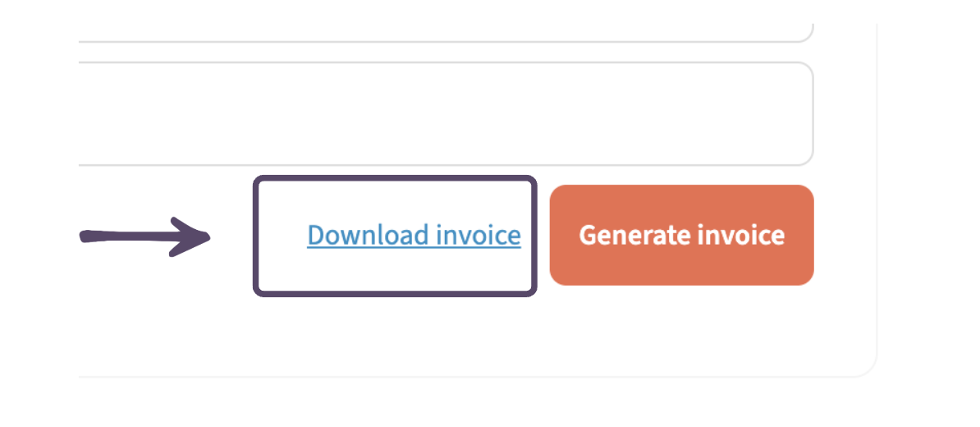Select the partially visible field at top

tap(446, 33)
